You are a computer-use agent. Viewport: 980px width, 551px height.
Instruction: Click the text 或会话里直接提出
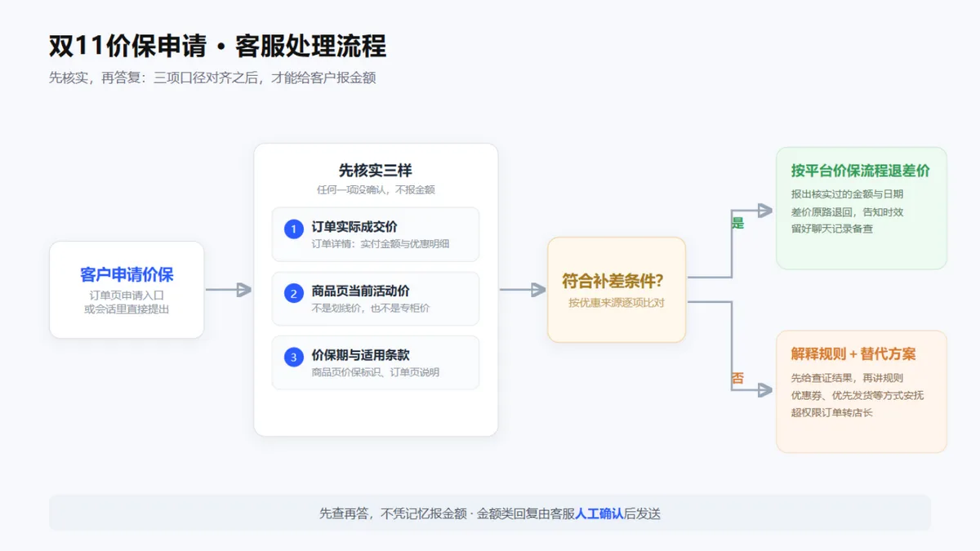point(127,309)
